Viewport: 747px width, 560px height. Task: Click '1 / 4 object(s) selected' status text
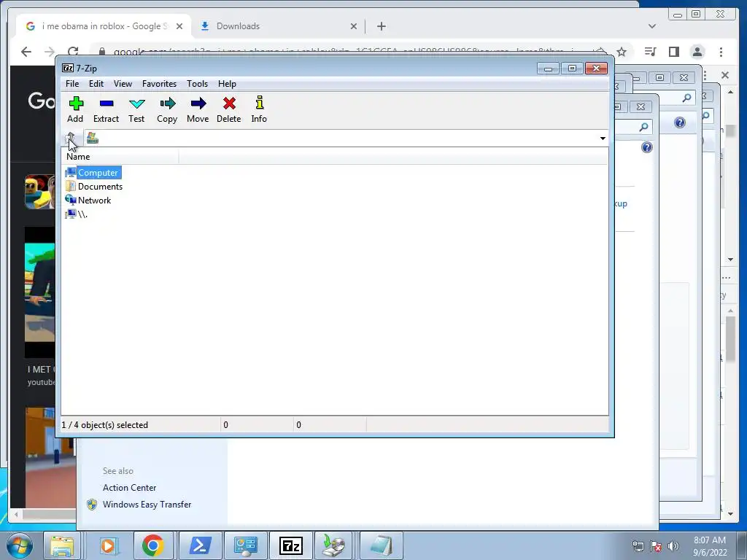click(x=105, y=425)
